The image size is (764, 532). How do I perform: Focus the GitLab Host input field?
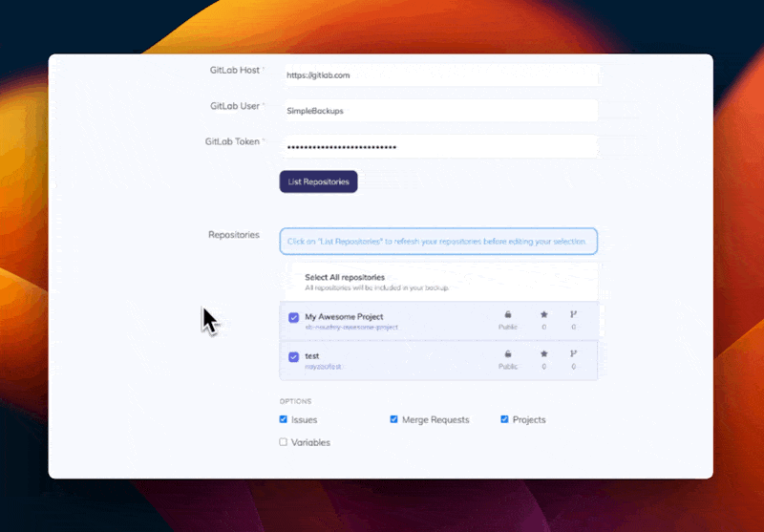pyautogui.click(x=440, y=75)
